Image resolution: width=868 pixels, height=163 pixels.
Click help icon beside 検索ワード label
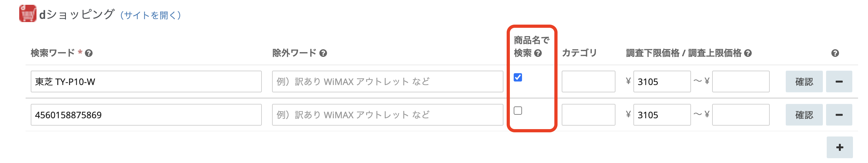coord(89,53)
